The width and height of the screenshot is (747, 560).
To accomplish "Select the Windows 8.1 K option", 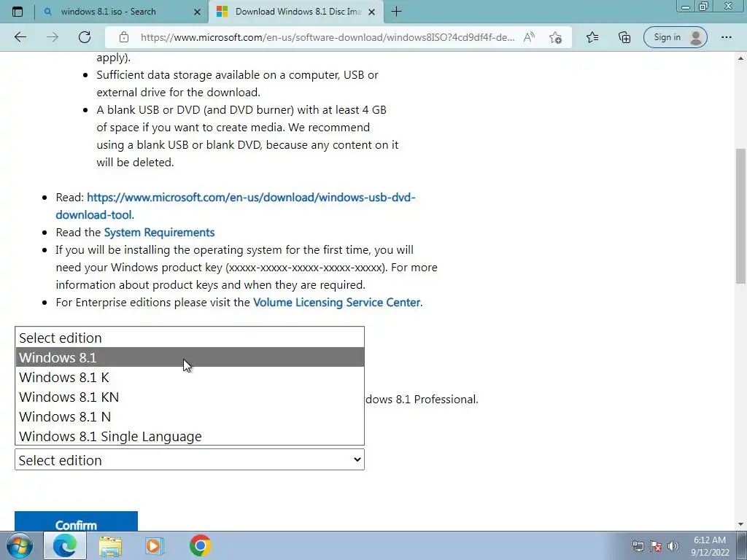I will 190,377.
